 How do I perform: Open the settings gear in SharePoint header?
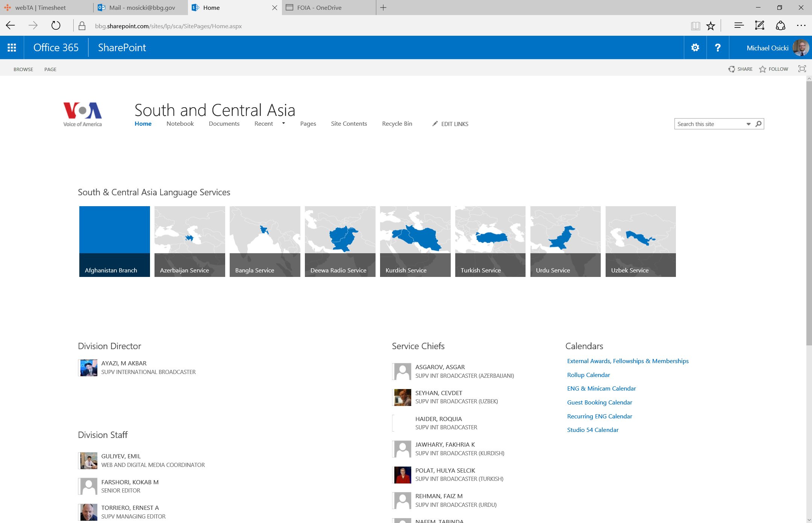695,47
